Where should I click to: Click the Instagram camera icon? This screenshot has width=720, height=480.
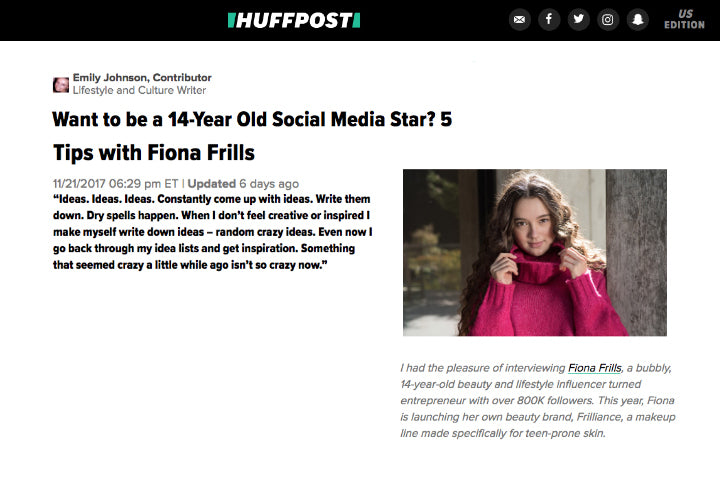tap(608, 20)
